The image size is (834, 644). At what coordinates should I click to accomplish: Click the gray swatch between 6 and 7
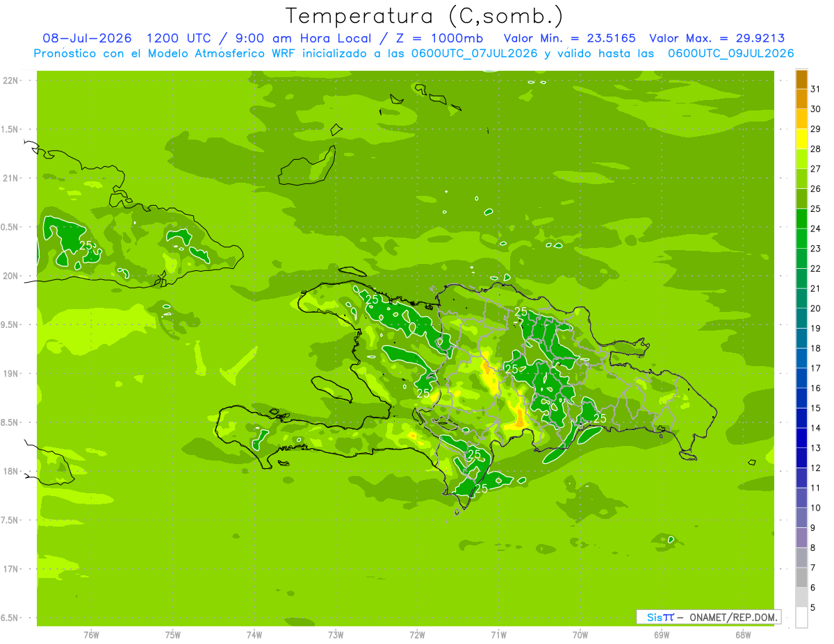801,577
